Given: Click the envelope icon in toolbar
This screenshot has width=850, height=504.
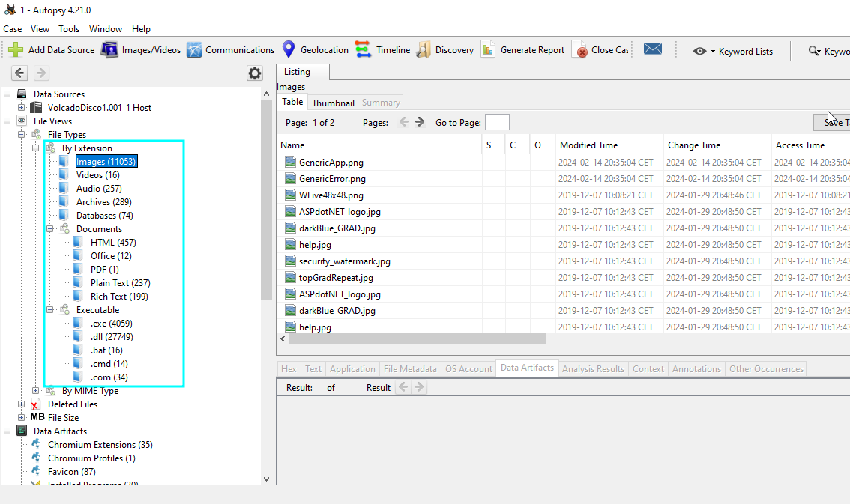Looking at the screenshot, I should tap(652, 50).
